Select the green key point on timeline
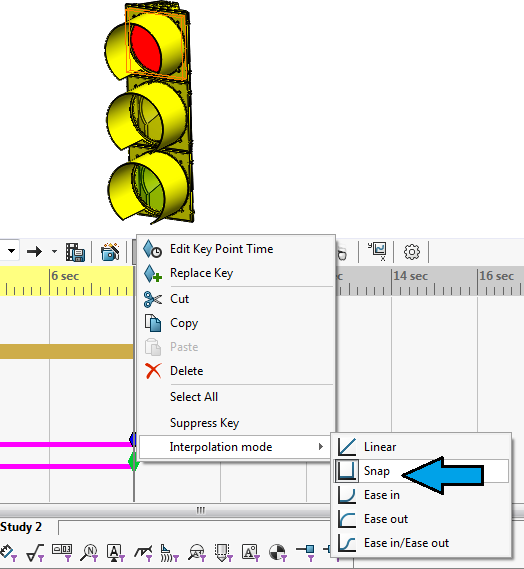Image resolution: width=524 pixels, height=569 pixels. tap(133, 461)
